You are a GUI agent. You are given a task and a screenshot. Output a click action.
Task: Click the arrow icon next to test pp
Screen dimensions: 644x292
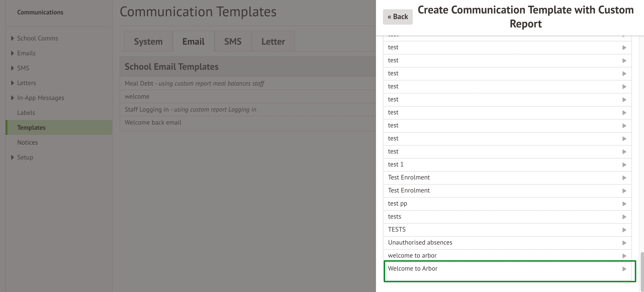(x=624, y=204)
